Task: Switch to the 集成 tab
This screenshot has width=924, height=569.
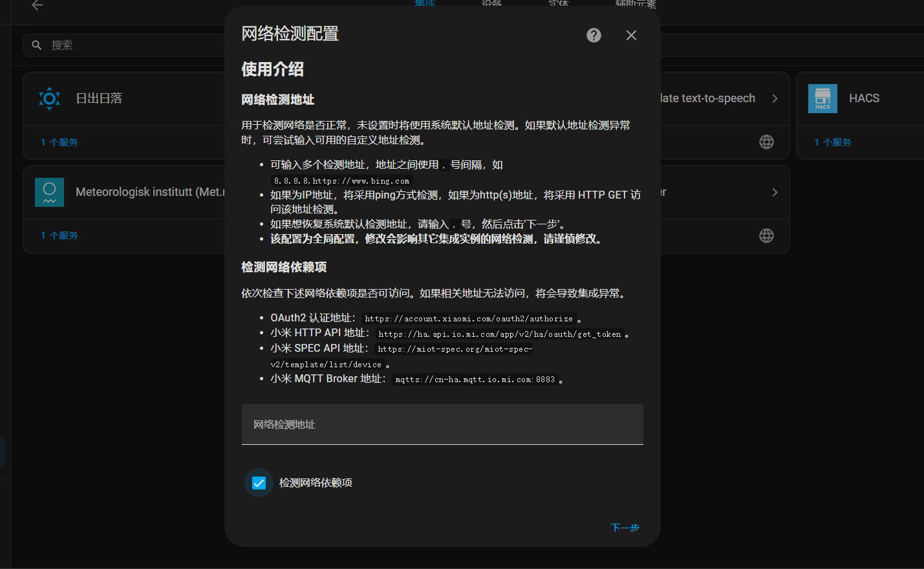Action: 425,4
